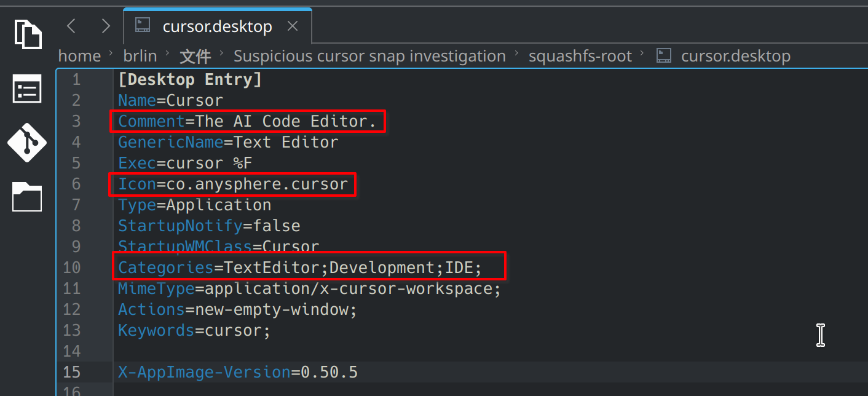Place cursor in the X-AppImage-Version line

pyautogui.click(x=237, y=372)
